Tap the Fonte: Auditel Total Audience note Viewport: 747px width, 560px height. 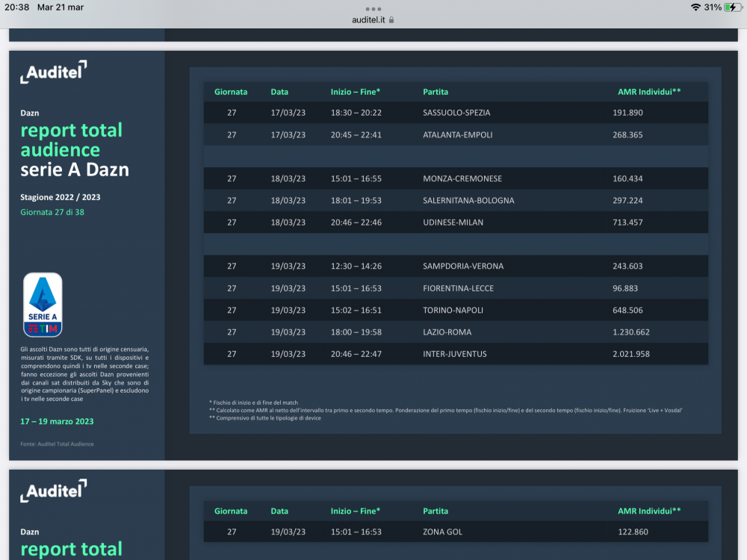(x=57, y=444)
